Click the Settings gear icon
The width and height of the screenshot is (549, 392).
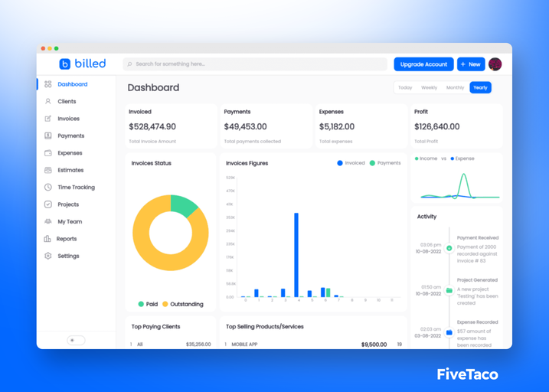tap(48, 256)
